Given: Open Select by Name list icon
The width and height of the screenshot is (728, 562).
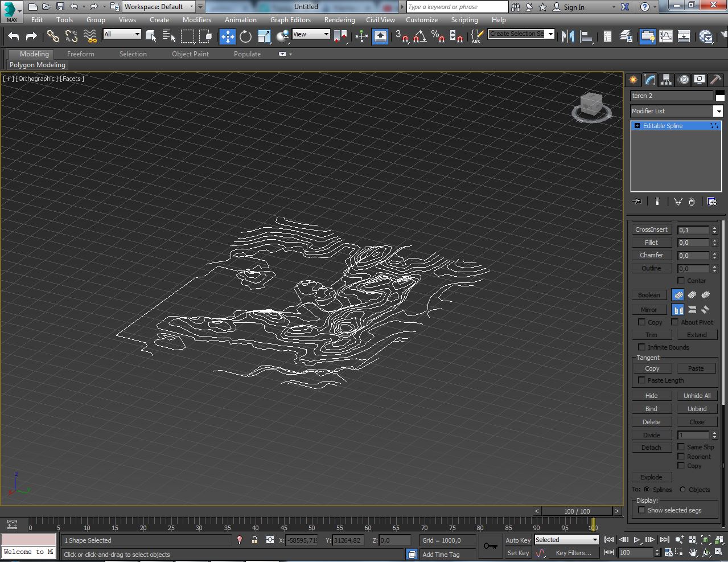Looking at the screenshot, I should [169, 36].
